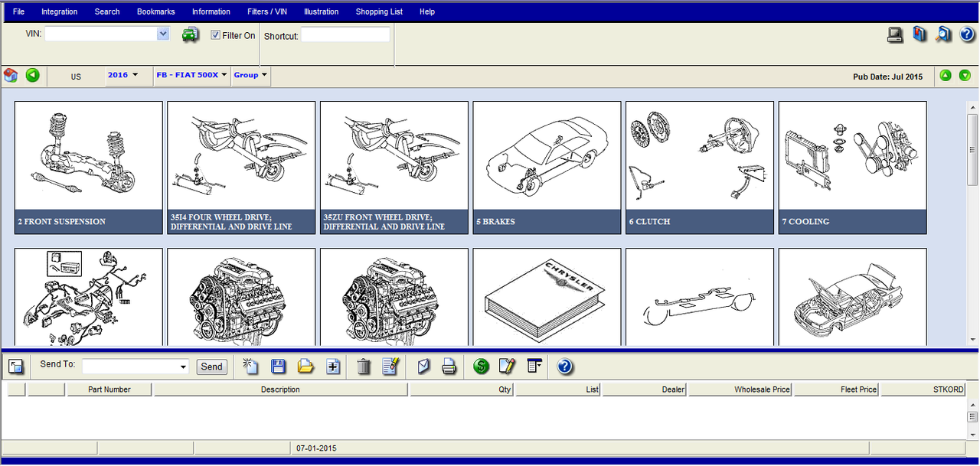Click the Pub Date: Jul 2015 text

pyautogui.click(x=887, y=77)
